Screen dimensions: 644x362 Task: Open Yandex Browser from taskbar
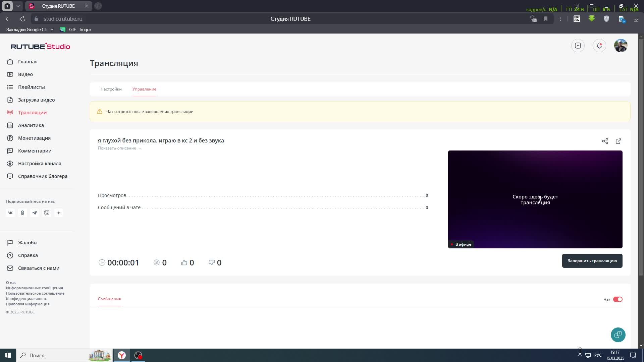click(122, 355)
